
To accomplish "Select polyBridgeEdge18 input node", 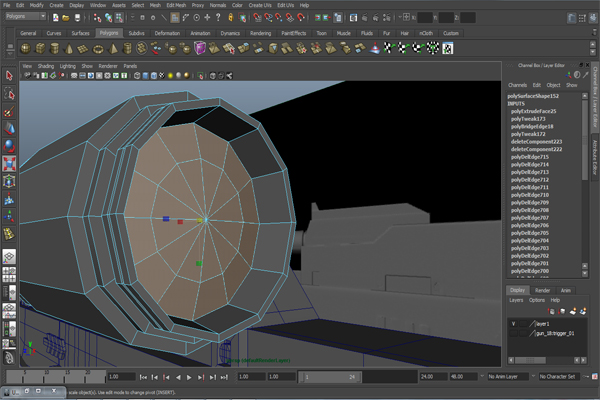I will (532, 126).
